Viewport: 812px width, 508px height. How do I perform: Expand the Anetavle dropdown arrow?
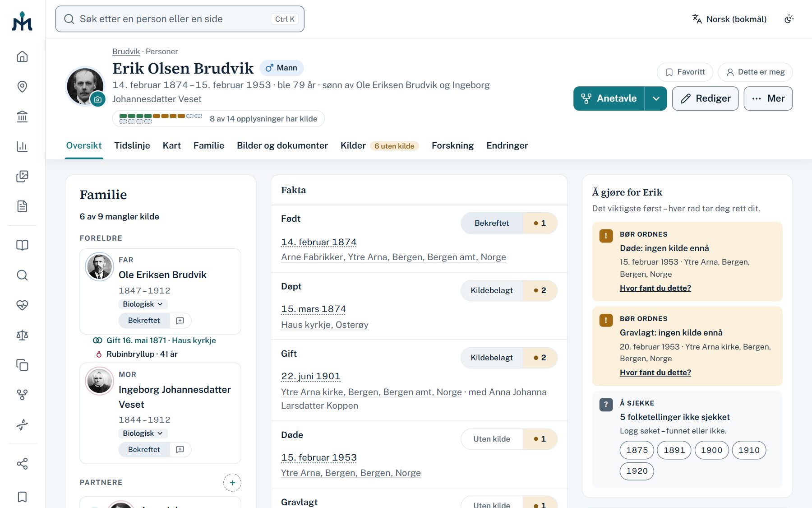coord(656,98)
